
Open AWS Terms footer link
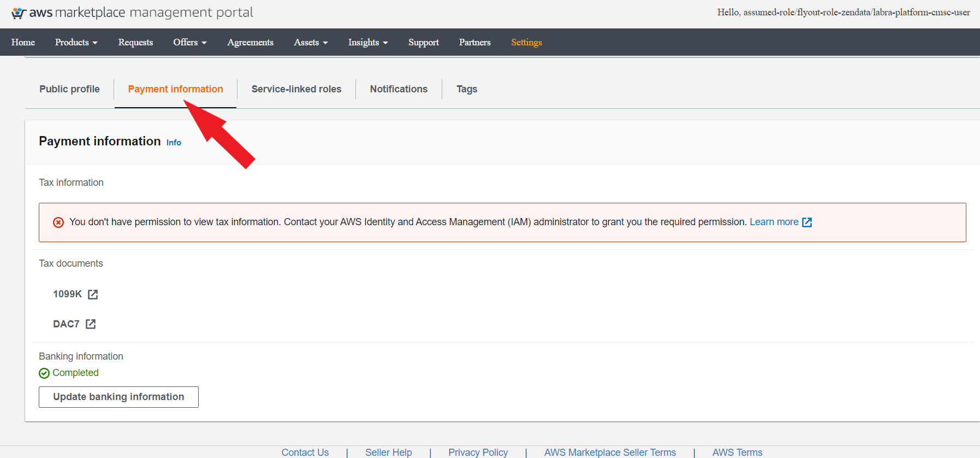point(737,452)
